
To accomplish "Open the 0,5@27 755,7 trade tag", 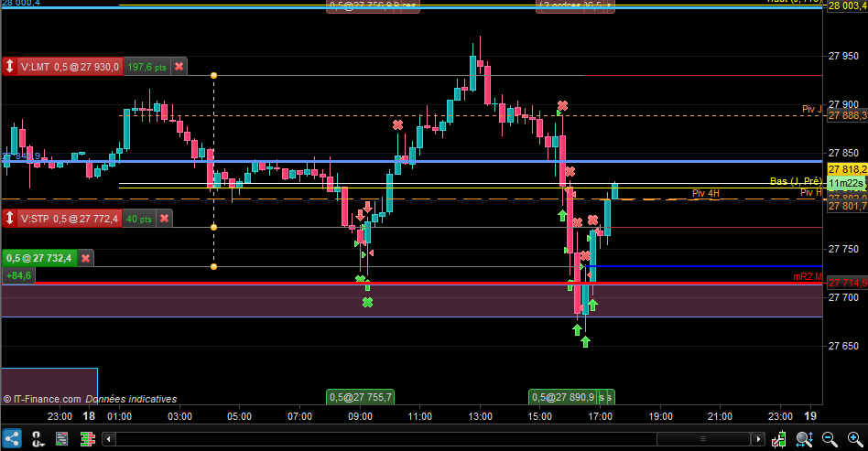I will pos(361,397).
